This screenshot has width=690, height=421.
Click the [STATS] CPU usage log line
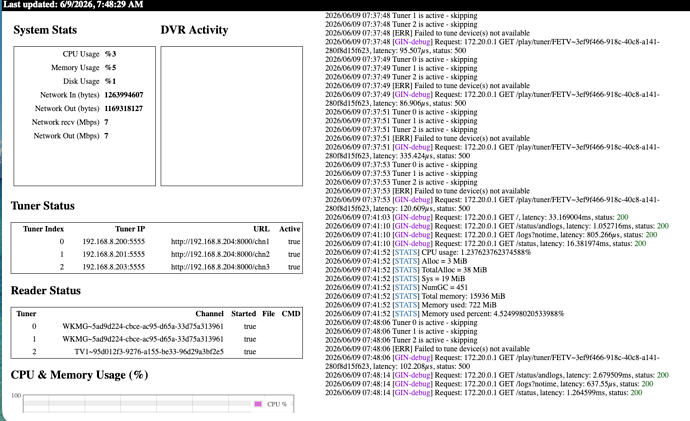[x=428, y=252]
